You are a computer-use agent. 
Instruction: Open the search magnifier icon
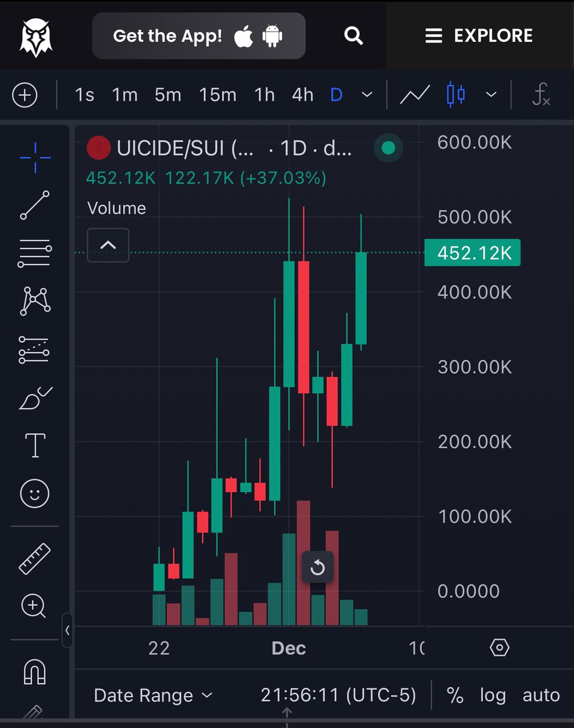point(354,36)
